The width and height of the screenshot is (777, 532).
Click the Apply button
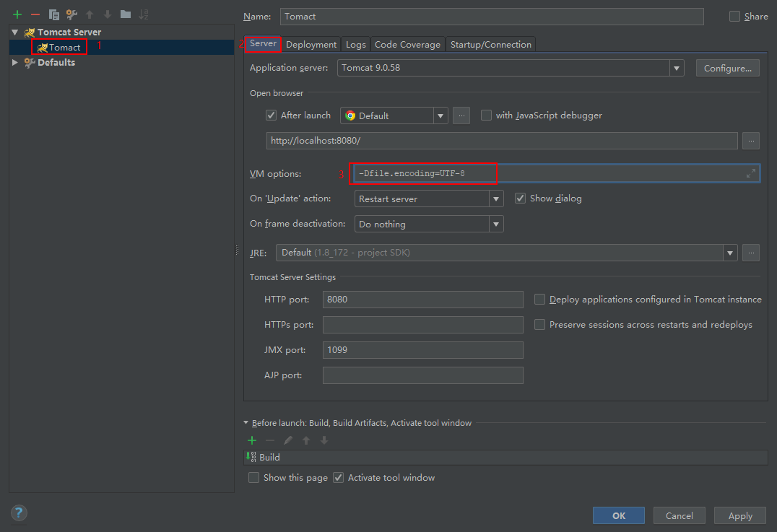(x=740, y=515)
